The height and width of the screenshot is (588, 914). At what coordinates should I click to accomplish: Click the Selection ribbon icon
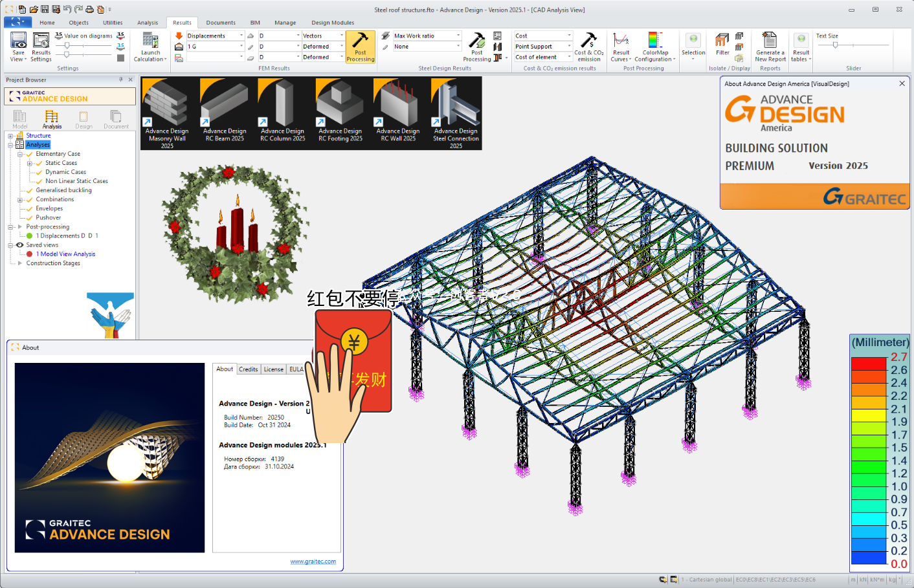pyautogui.click(x=693, y=40)
